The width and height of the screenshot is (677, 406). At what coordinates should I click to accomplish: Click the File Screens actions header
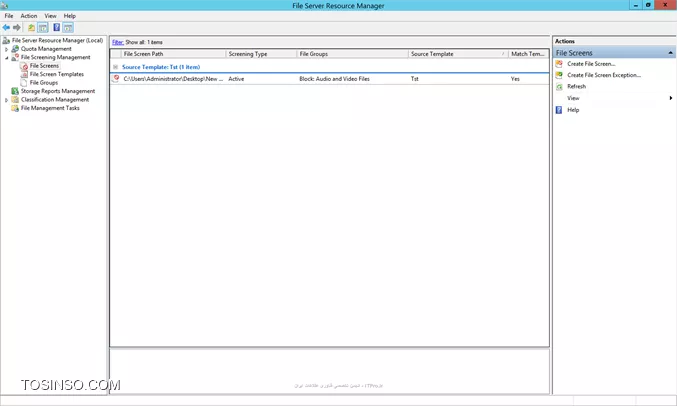[x=614, y=53]
